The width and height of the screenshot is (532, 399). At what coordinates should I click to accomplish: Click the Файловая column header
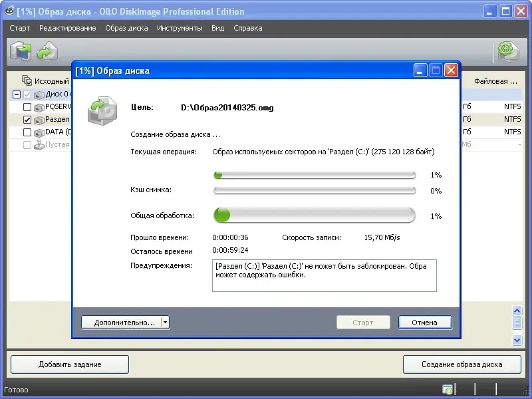(x=495, y=81)
